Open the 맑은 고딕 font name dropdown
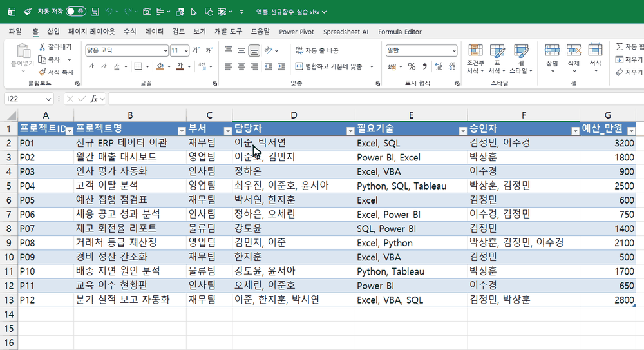 click(x=165, y=50)
